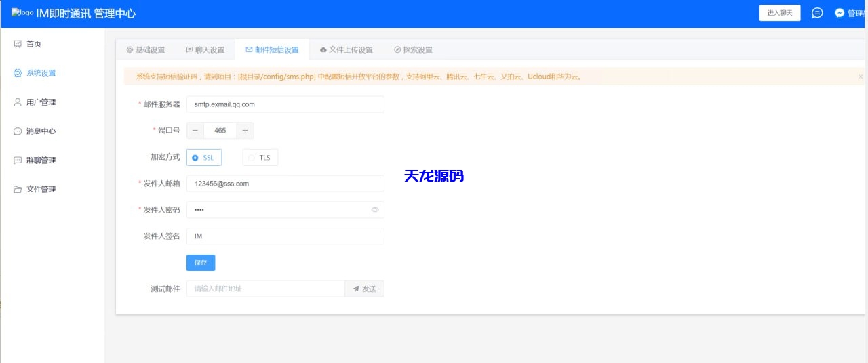
Task: Click the 邮件服务器 input field
Action: pyautogui.click(x=285, y=104)
